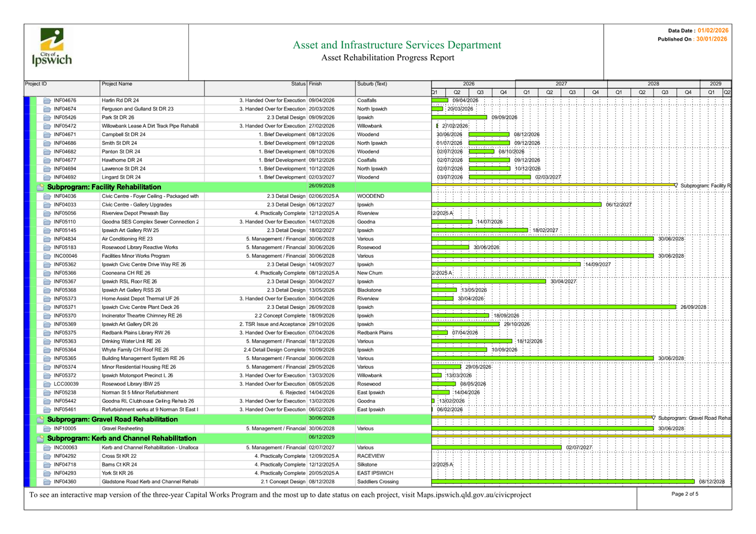
Task: Click the 2027 year header in timeline
Action: point(561,84)
